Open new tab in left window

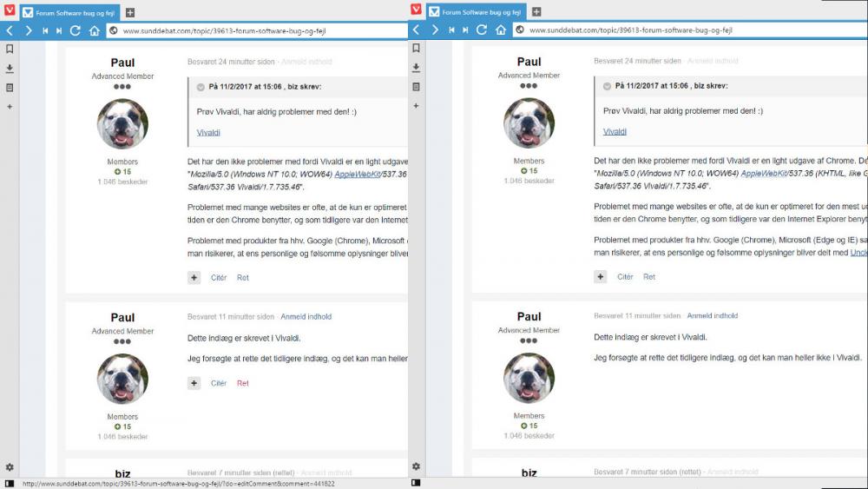pos(130,12)
